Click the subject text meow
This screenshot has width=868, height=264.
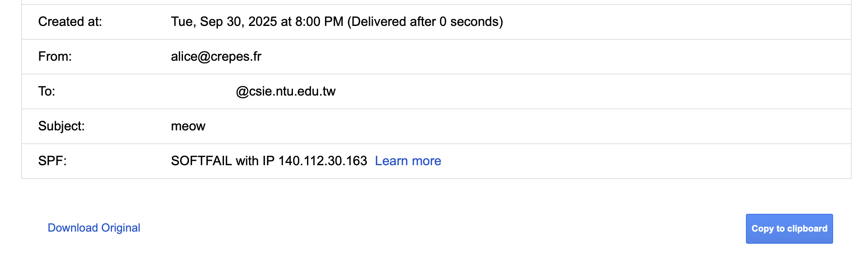click(188, 126)
